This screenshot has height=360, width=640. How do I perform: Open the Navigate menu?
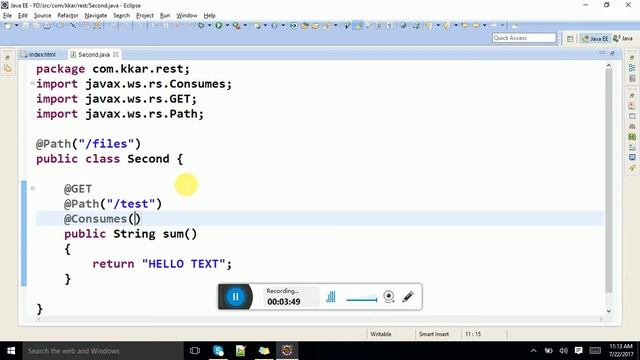click(96, 16)
